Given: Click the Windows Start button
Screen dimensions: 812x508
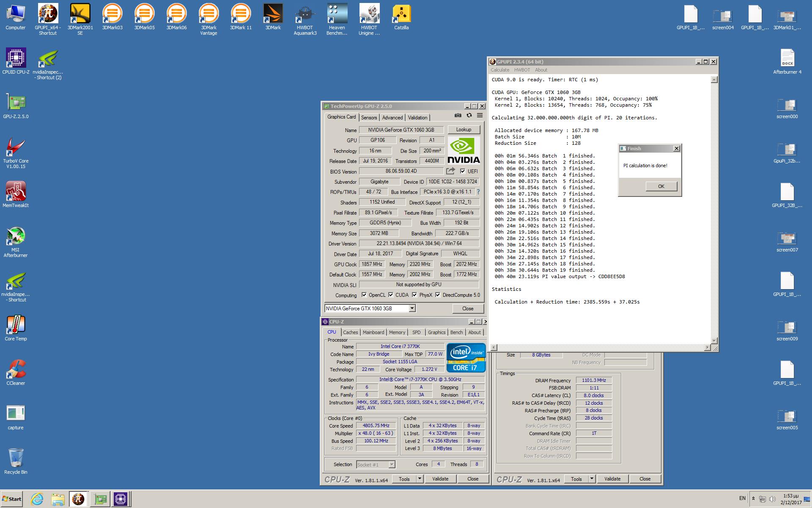Looking at the screenshot, I should 12,499.
